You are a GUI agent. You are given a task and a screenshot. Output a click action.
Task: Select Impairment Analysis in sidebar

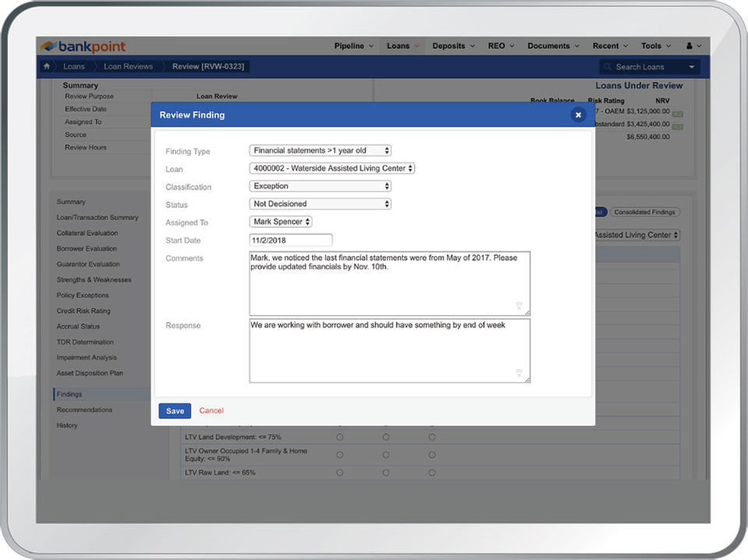pyautogui.click(x=86, y=357)
